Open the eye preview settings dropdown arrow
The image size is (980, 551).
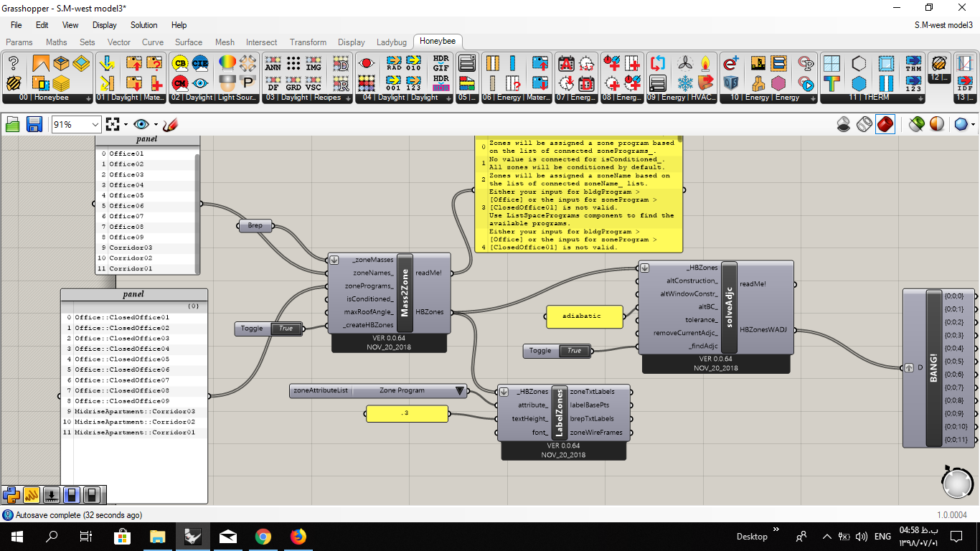pyautogui.click(x=156, y=125)
